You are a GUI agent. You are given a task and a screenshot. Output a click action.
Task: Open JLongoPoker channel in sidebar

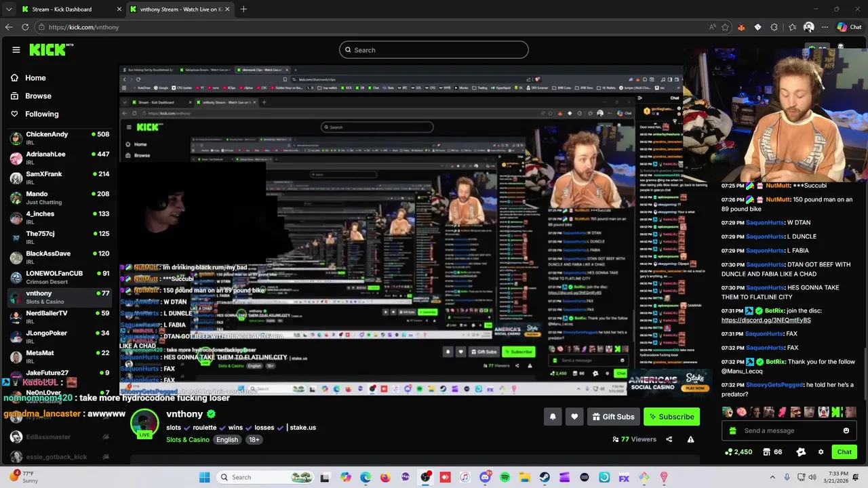pos(60,337)
